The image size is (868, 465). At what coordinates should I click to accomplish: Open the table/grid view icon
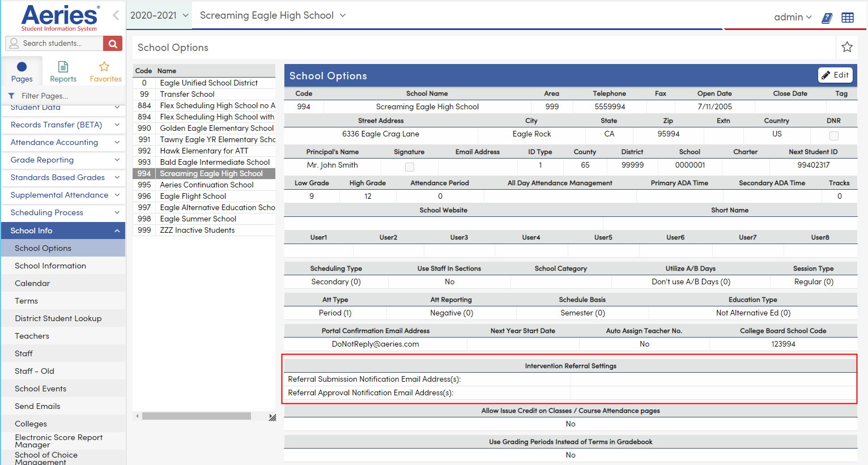848,18
